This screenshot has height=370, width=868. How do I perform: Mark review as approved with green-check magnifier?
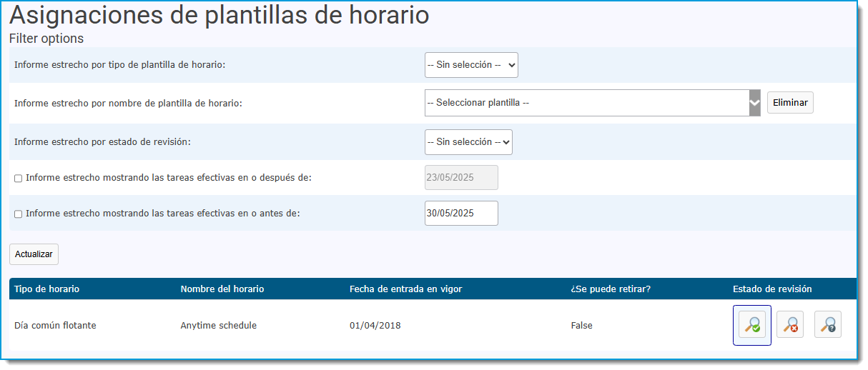point(752,325)
